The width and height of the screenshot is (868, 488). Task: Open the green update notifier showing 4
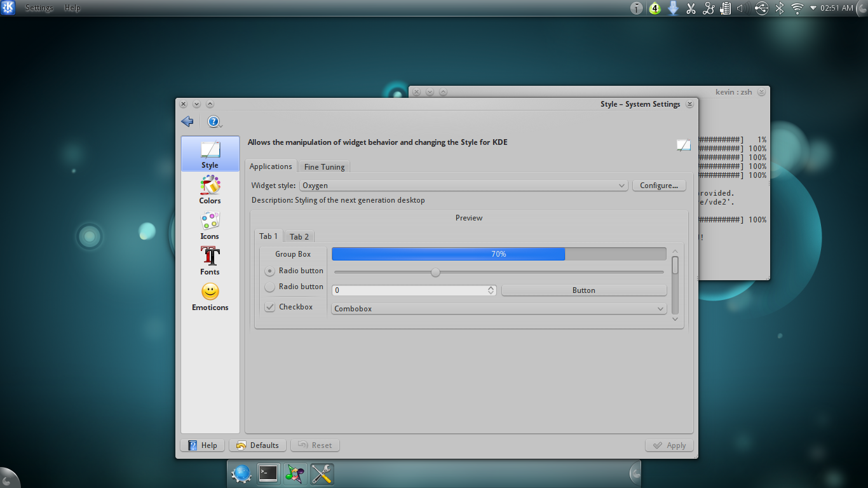(655, 8)
